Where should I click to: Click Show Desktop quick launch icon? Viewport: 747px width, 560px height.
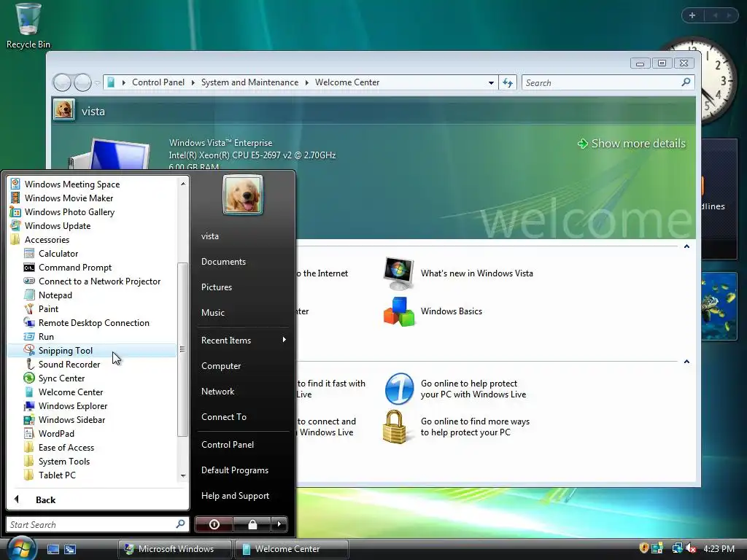(x=53, y=549)
